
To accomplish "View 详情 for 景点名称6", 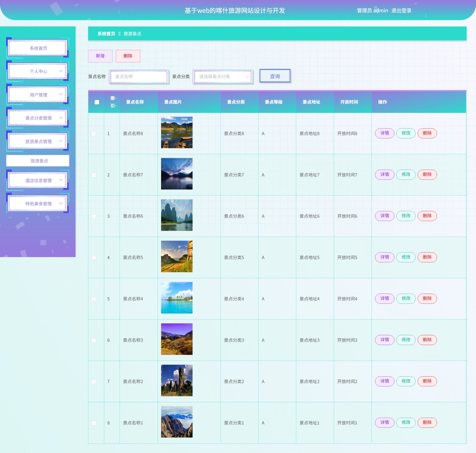I will coord(385,216).
